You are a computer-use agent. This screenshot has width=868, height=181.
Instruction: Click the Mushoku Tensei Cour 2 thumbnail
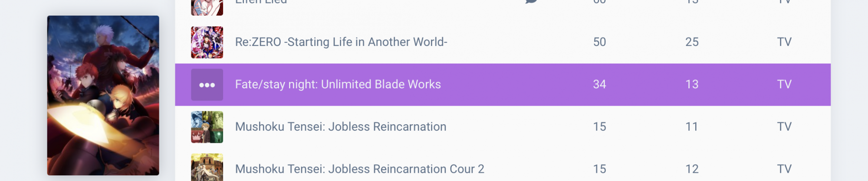207,168
